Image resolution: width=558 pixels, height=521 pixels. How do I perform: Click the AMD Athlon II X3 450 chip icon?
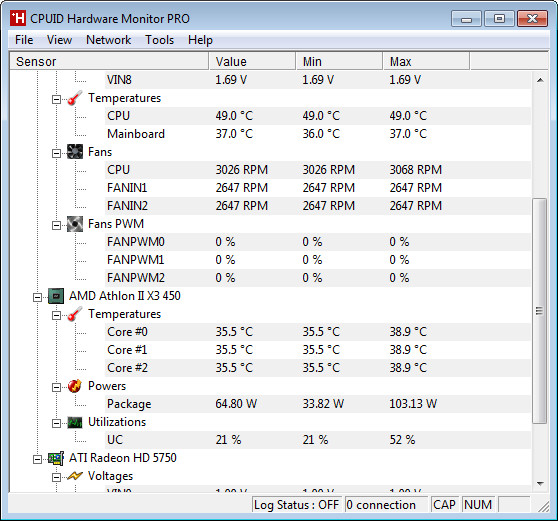pos(56,296)
